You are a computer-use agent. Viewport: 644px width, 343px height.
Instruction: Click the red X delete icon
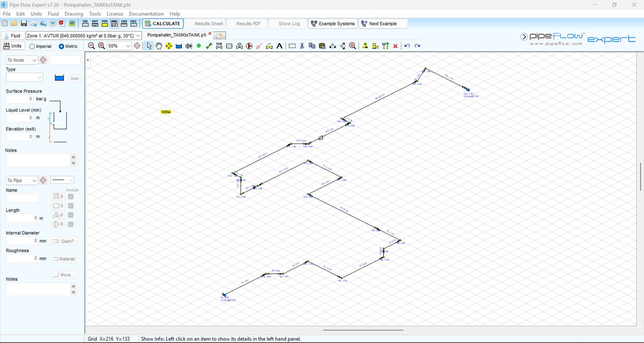point(395,46)
